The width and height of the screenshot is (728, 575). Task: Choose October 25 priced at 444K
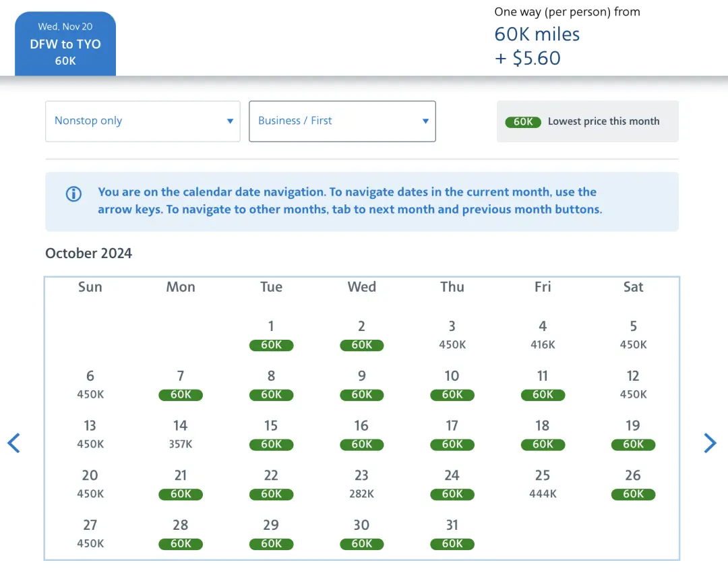pyautogui.click(x=543, y=485)
